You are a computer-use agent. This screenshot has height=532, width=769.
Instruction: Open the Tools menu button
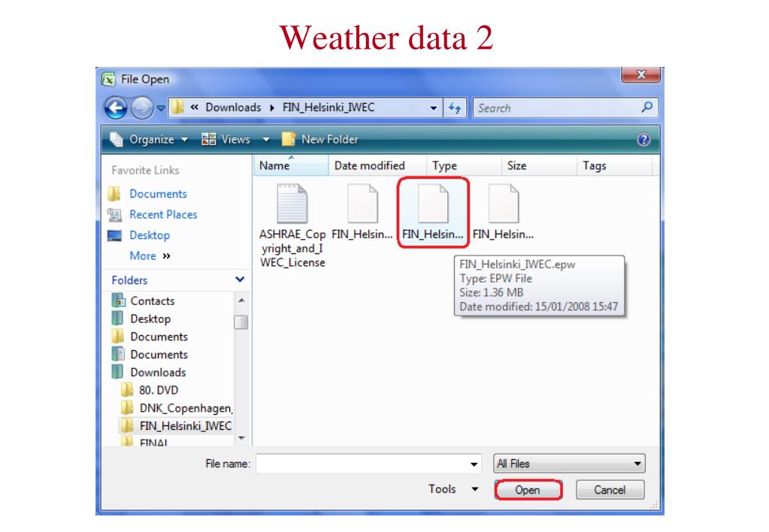point(453,489)
